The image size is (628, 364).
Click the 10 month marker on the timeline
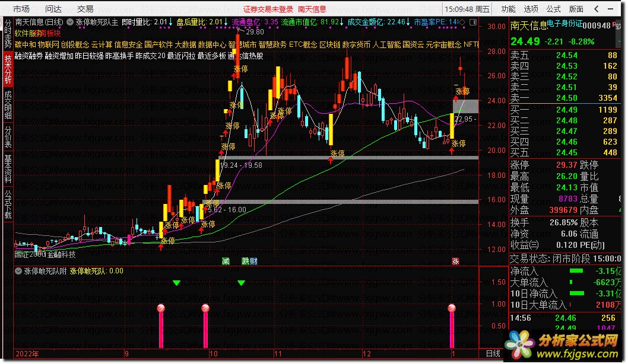point(214,353)
